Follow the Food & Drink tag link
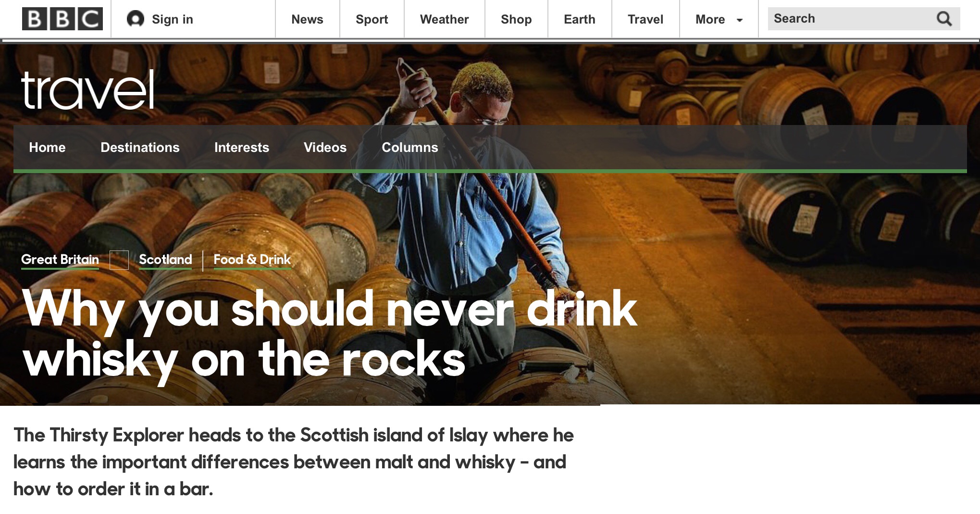This screenshot has height=514, width=980. (252, 260)
